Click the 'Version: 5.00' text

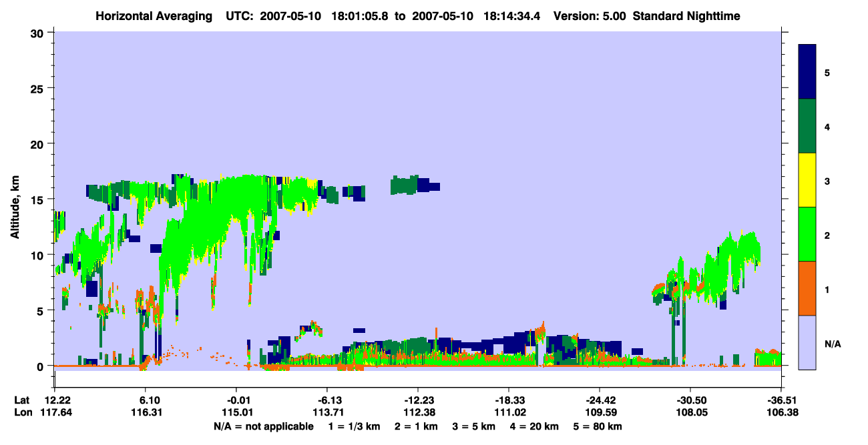point(590,16)
